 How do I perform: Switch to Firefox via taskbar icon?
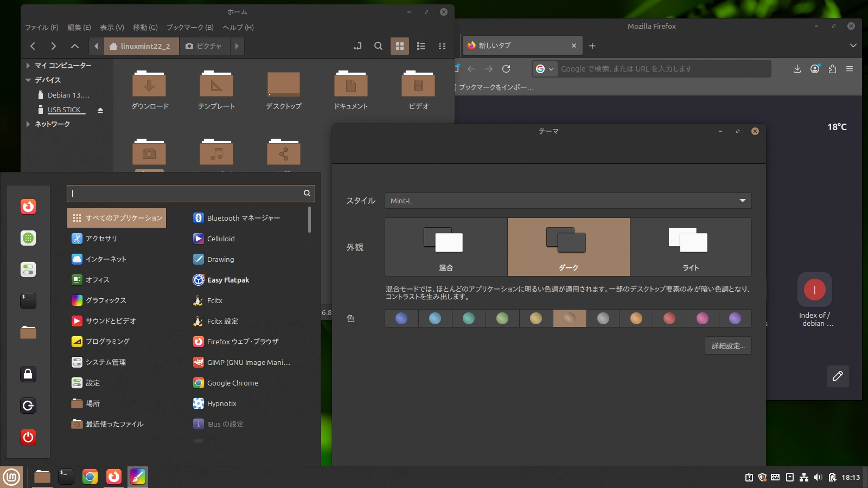[114, 477]
